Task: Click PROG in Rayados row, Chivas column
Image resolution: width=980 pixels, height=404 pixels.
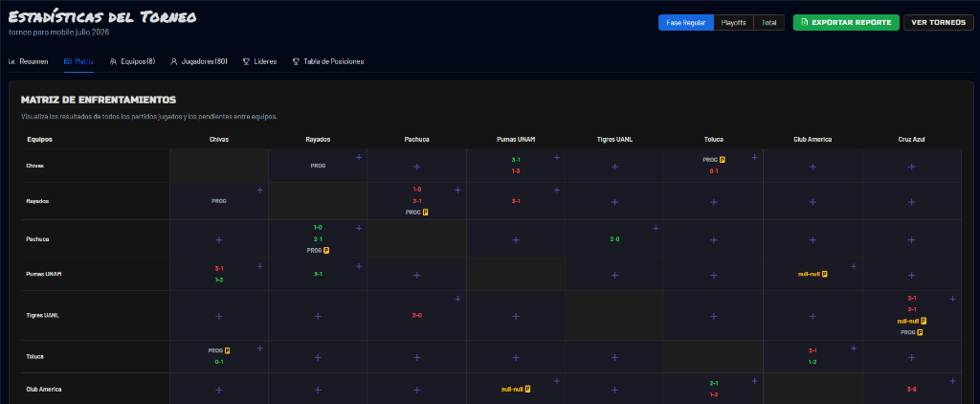Action: coord(219,201)
